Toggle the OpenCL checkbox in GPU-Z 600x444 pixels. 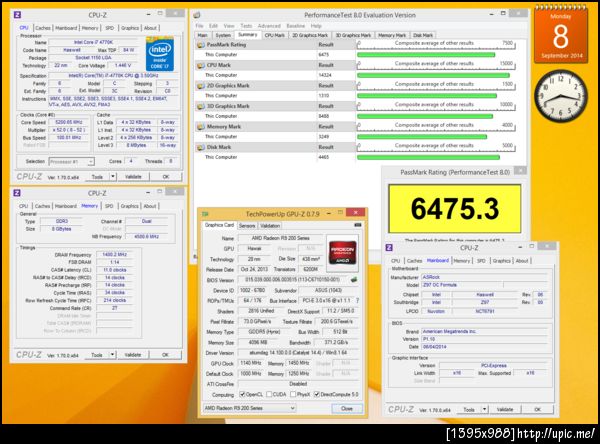coord(242,394)
